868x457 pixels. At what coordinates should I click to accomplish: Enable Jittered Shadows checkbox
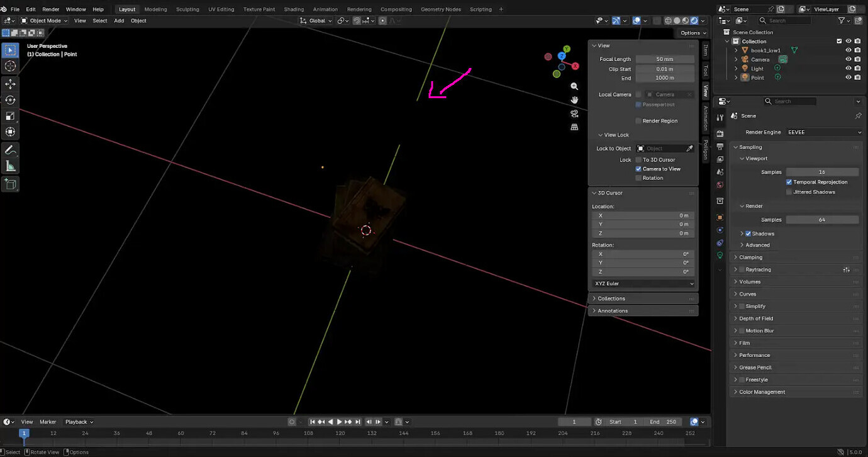pos(789,192)
